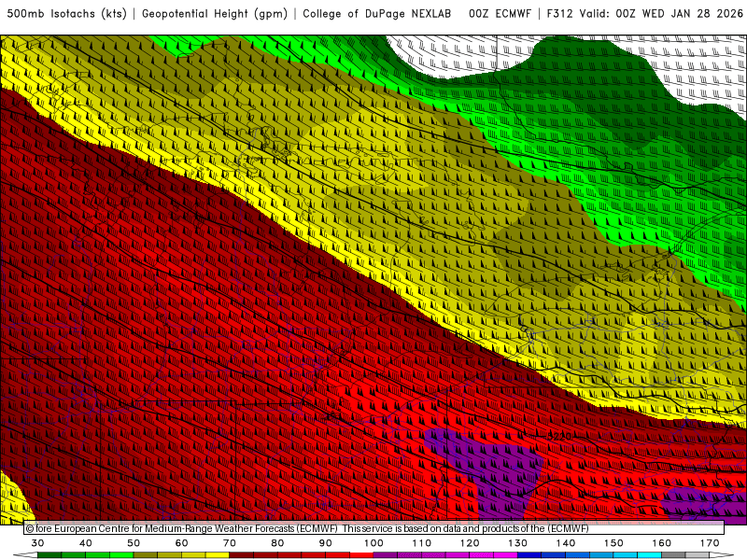This screenshot has width=747, height=560.
Task: Pick the magenta legend swatch before 130
Action: 505,555
